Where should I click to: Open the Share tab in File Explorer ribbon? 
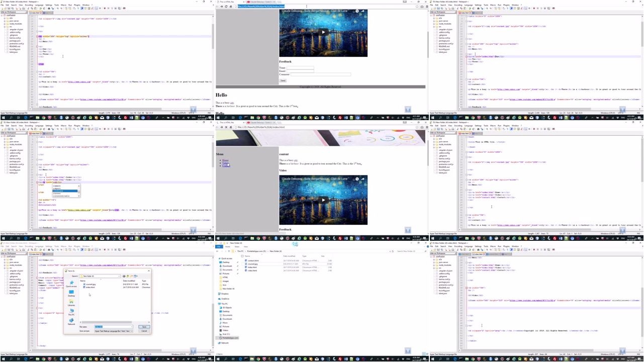point(237,247)
